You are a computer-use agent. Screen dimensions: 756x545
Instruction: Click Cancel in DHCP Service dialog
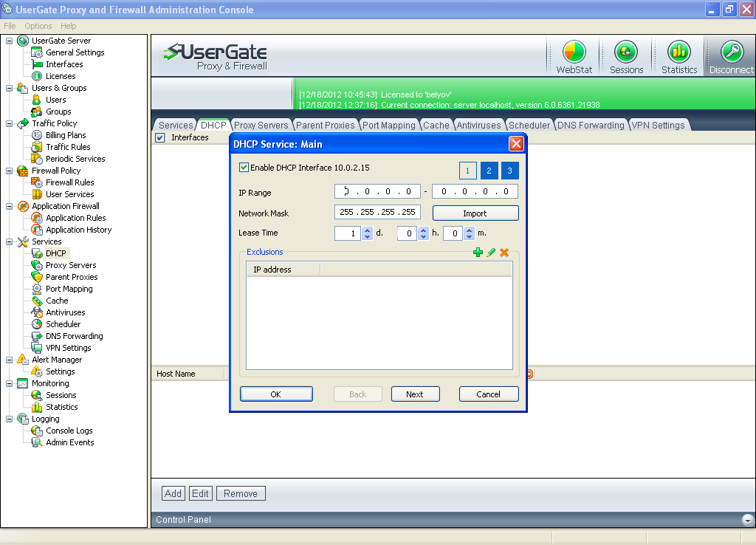(x=489, y=394)
